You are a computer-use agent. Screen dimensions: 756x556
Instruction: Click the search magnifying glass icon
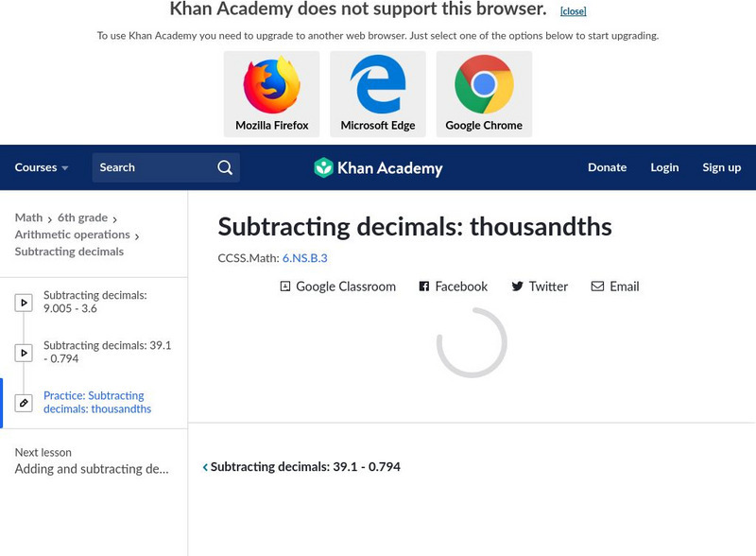coord(225,167)
